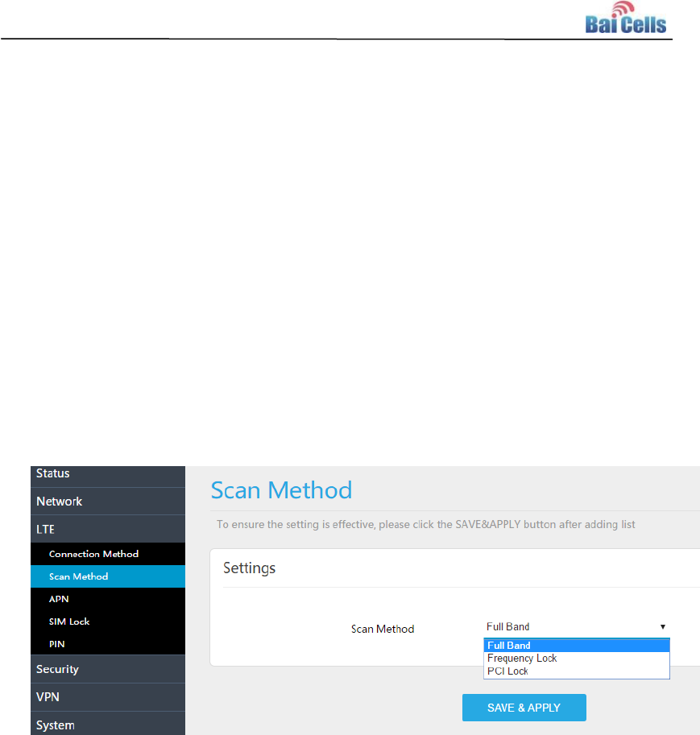The width and height of the screenshot is (700, 735).
Task: Choose Full Band option in list
Action: coord(577,646)
